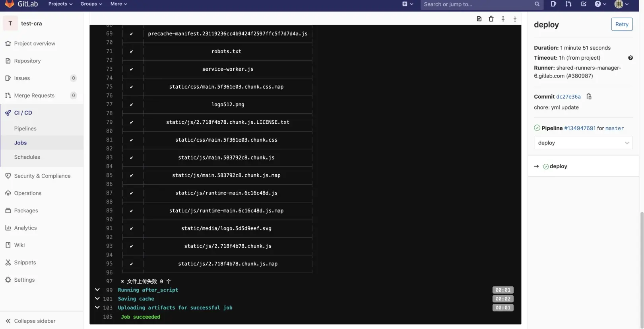
Task: Click the search magnifier icon
Action: [537, 4]
